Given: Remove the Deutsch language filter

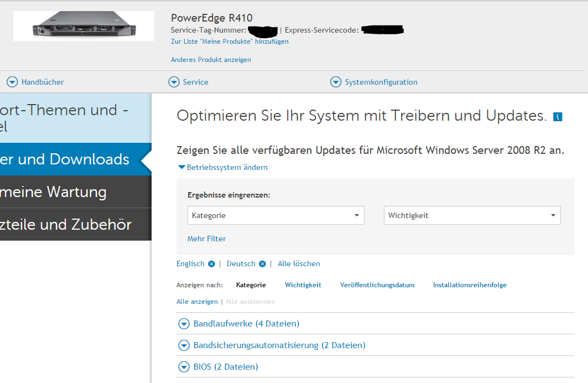Looking at the screenshot, I should pos(263,263).
